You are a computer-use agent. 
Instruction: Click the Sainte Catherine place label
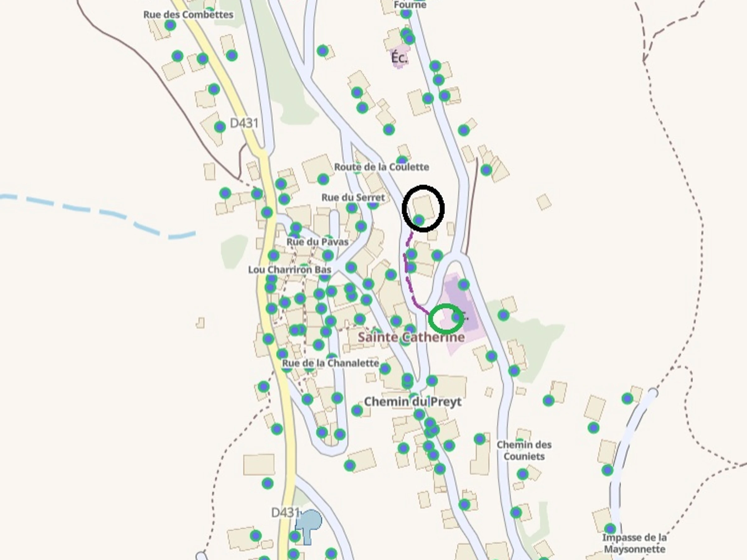click(x=411, y=337)
